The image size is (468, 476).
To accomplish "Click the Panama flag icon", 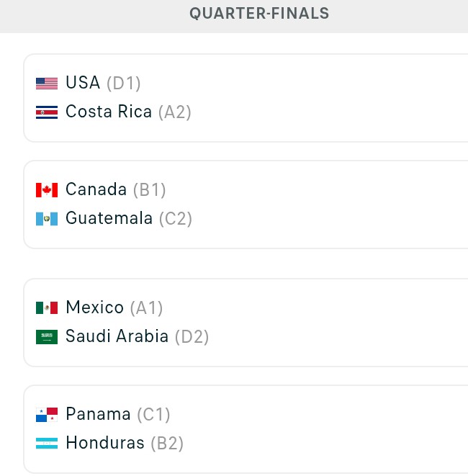I will pyautogui.click(x=47, y=415).
